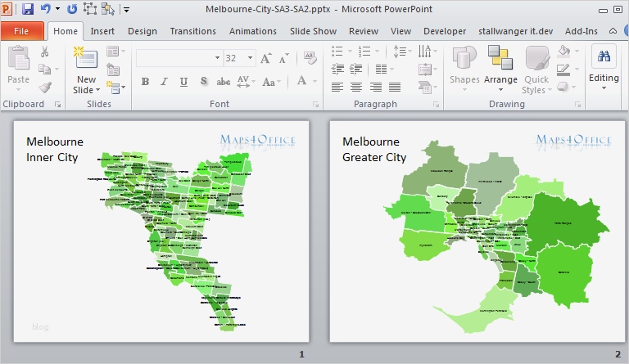This screenshot has height=364, width=629.
Task: Open the Review tab
Action: point(364,31)
